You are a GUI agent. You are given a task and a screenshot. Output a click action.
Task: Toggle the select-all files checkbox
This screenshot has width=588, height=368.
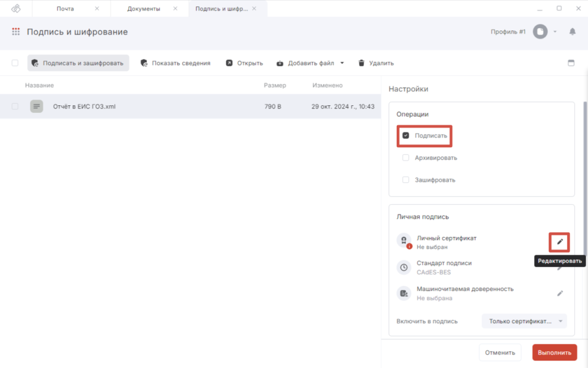tap(15, 63)
